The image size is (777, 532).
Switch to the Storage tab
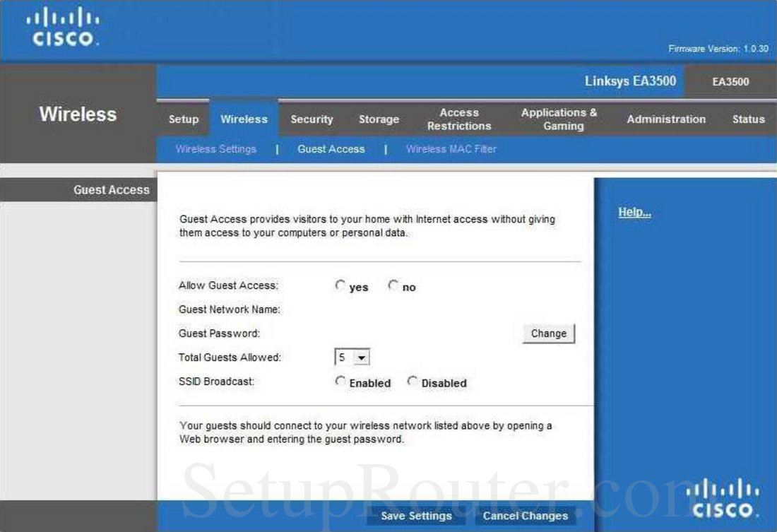pyautogui.click(x=379, y=119)
